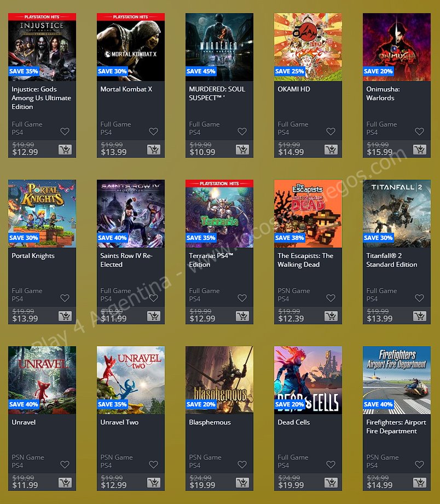Open the Titanfall 2 Standard Edition title

click(392, 260)
